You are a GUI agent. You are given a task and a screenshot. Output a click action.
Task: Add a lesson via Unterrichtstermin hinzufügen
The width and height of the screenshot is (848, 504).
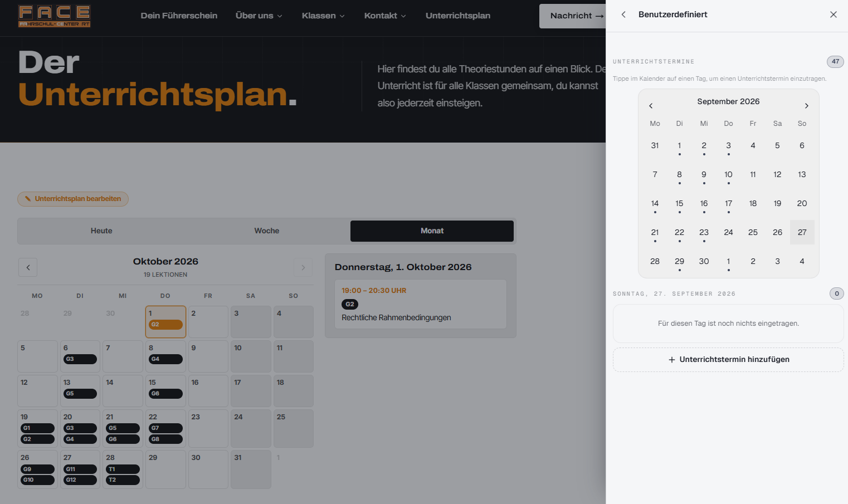click(728, 360)
